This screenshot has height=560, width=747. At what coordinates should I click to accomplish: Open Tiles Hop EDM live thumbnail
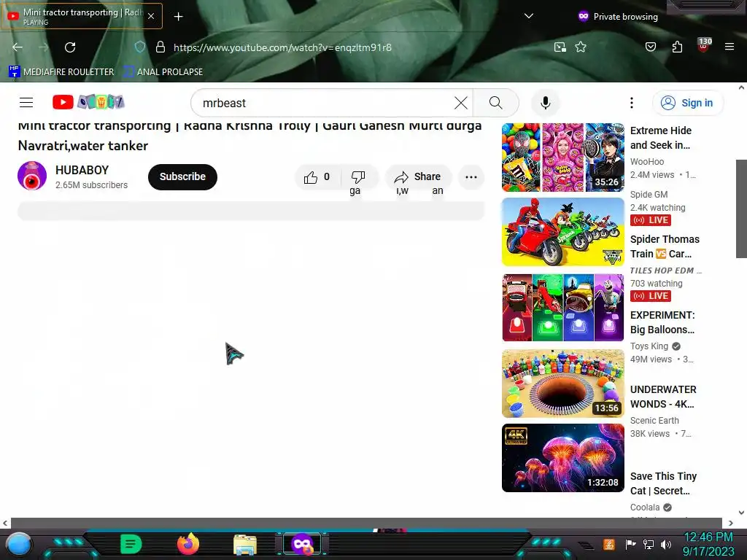(x=562, y=308)
